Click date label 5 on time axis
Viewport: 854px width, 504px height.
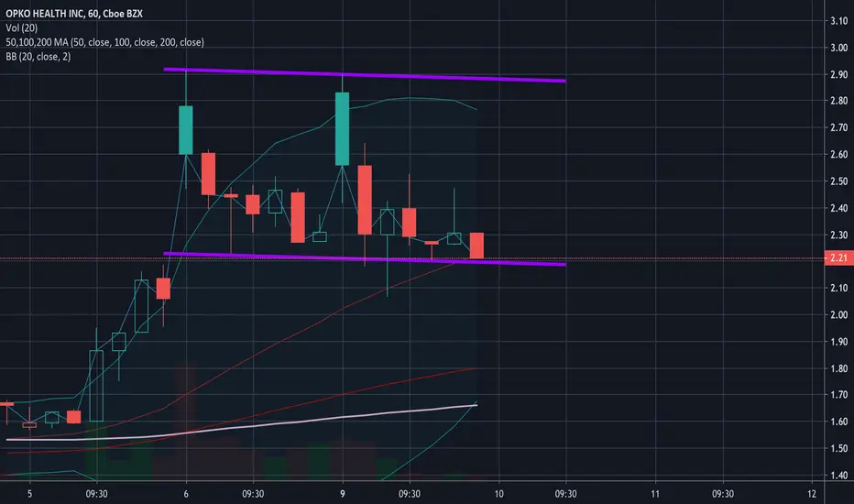coord(29,494)
